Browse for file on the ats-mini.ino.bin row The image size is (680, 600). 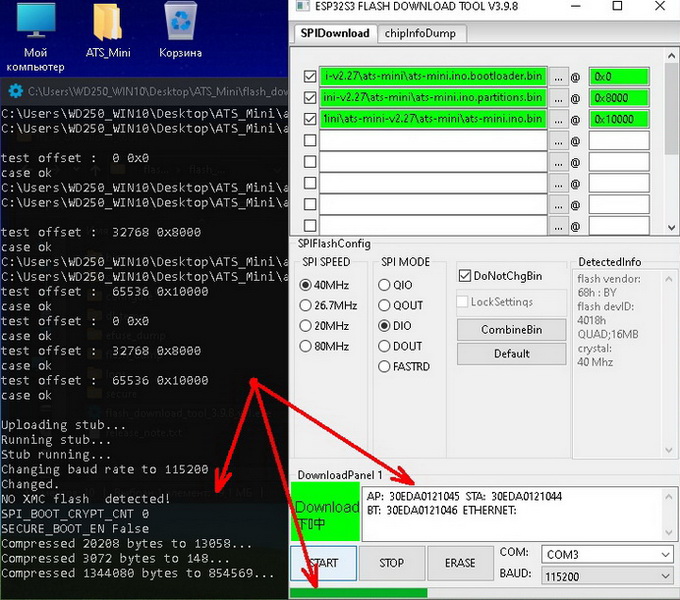point(559,120)
